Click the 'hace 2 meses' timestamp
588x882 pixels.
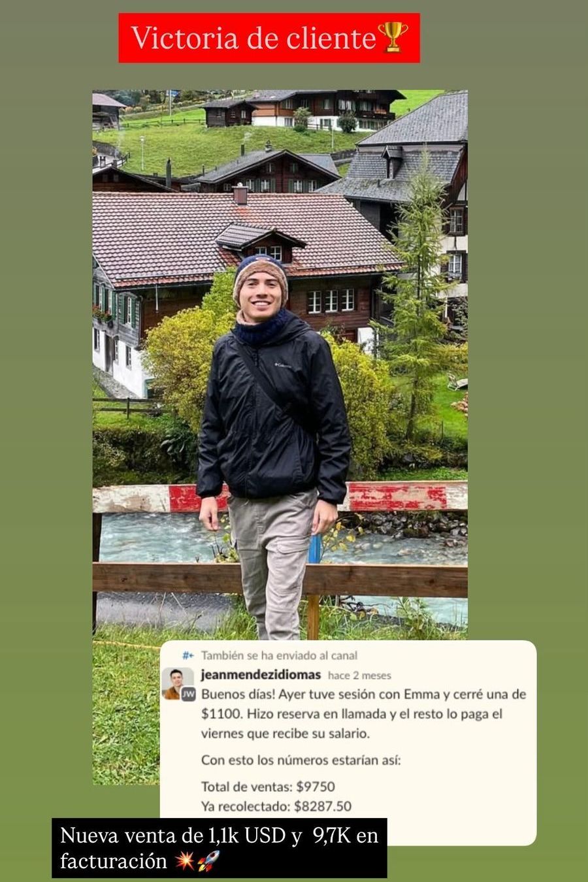tap(359, 676)
